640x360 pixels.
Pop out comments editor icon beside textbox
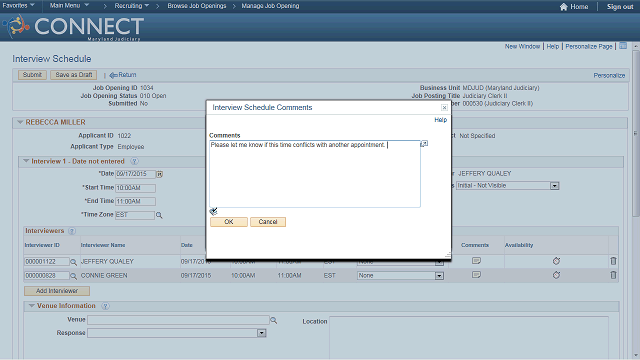click(x=424, y=144)
